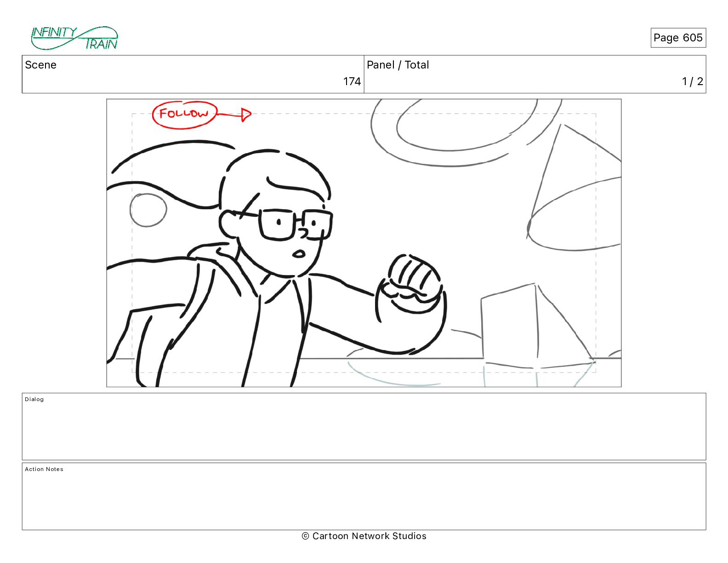The height and width of the screenshot is (563, 728).
Task: Click the Cartoon Network Studios copyright text
Action: pos(364,536)
